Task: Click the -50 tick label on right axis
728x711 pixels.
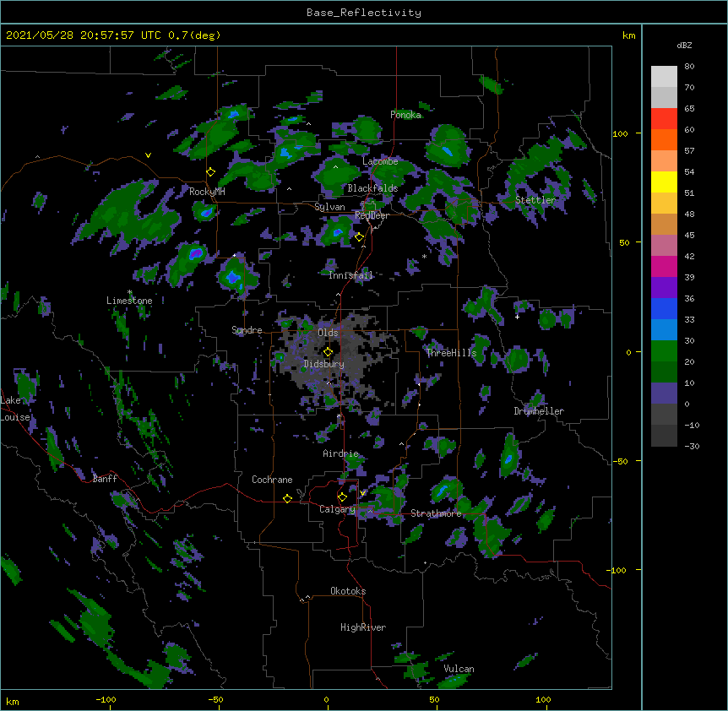Action: [620, 461]
